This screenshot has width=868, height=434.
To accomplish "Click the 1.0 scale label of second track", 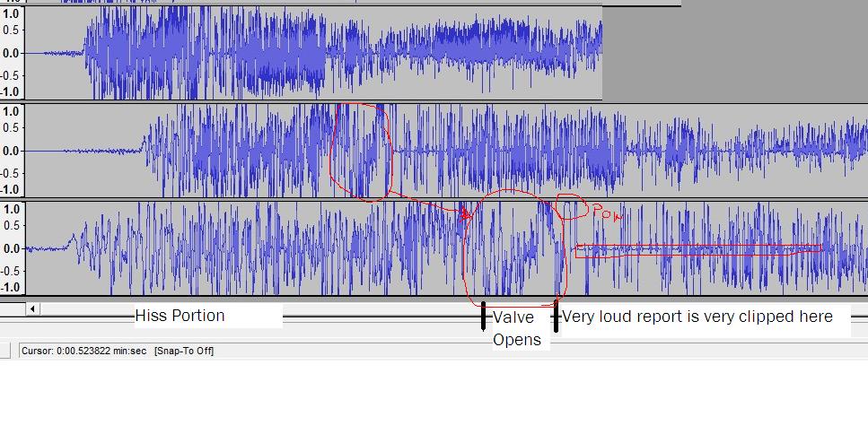I will click(x=12, y=112).
